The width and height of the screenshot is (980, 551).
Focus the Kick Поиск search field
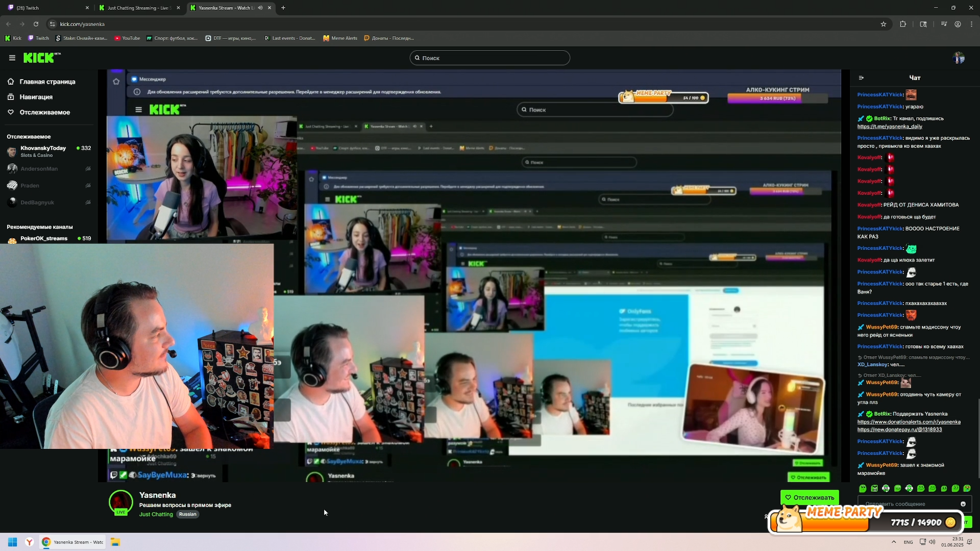coord(489,58)
